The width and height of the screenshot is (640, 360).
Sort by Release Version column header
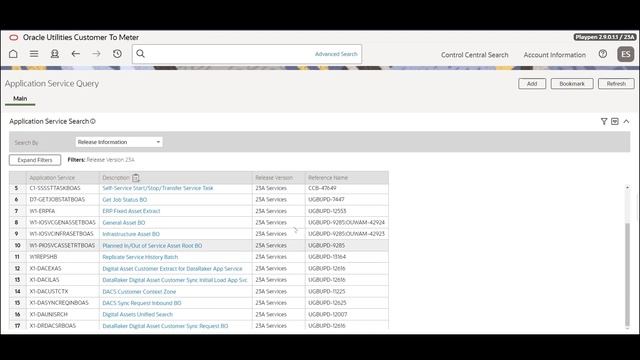pos(274,178)
